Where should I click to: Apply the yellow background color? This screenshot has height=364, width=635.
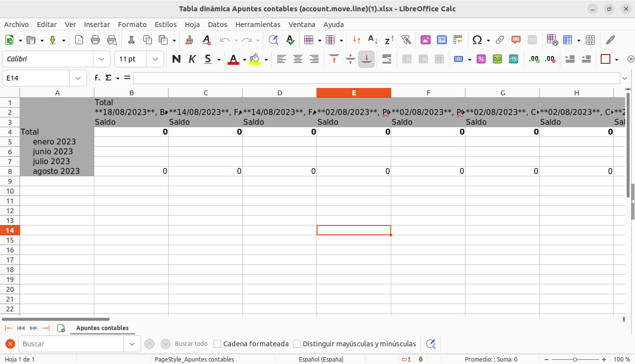point(255,59)
